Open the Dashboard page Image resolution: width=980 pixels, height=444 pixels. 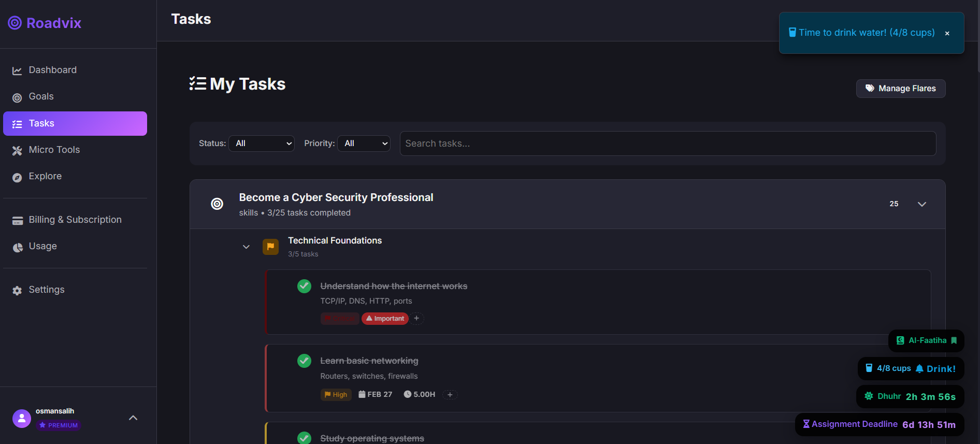[75, 70]
